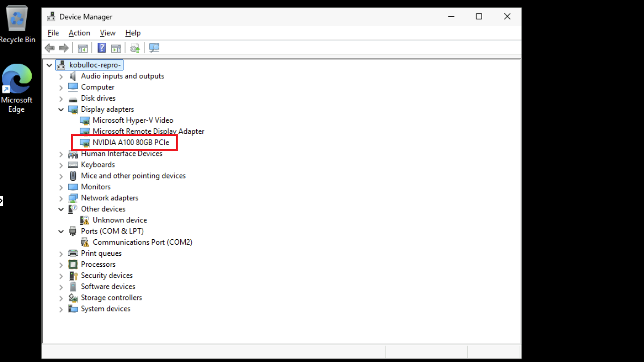Click the monitor icon beside Computer

[x=73, y=87]
